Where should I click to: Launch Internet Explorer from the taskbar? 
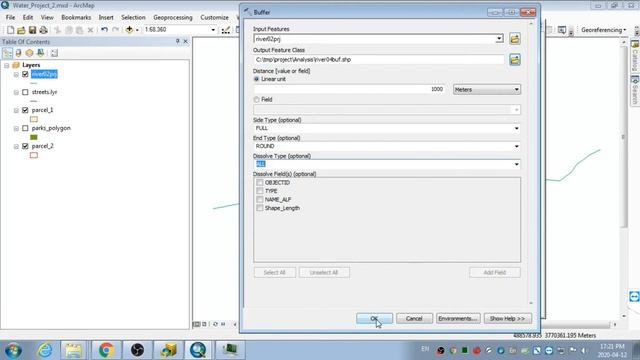click(44, 350)
